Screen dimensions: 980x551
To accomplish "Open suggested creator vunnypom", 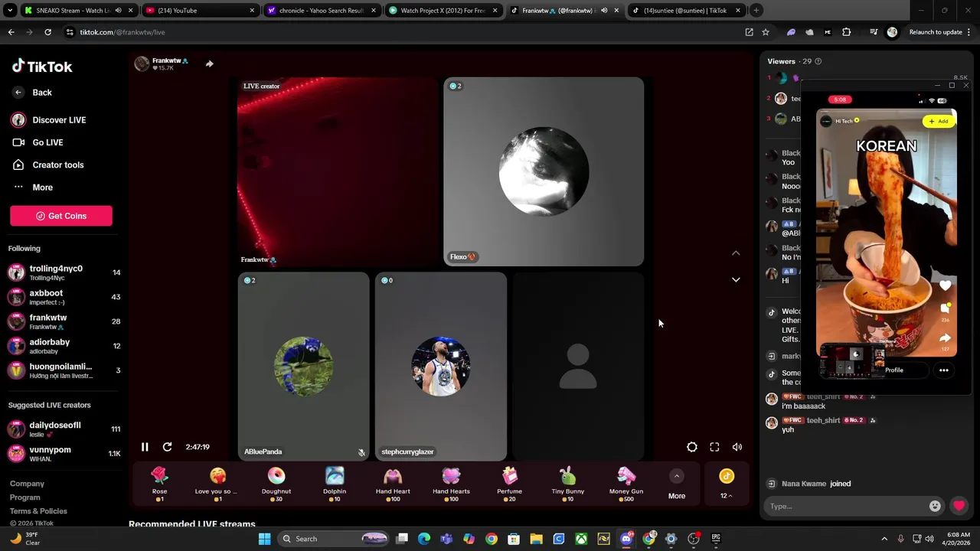I will [x=64, y=453].
